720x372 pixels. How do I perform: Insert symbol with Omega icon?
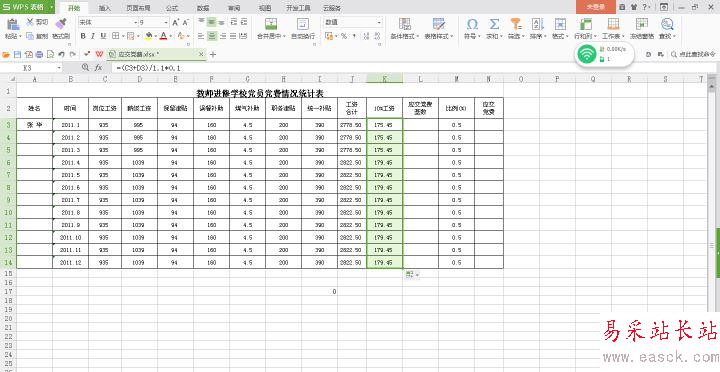coord(472,24)
